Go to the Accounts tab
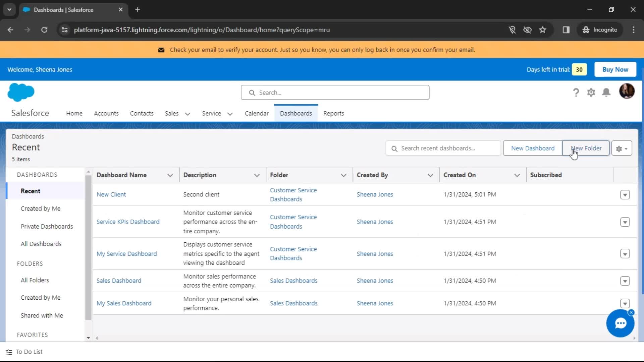Screen dimensions: 644x362 (x=106, y=113)
